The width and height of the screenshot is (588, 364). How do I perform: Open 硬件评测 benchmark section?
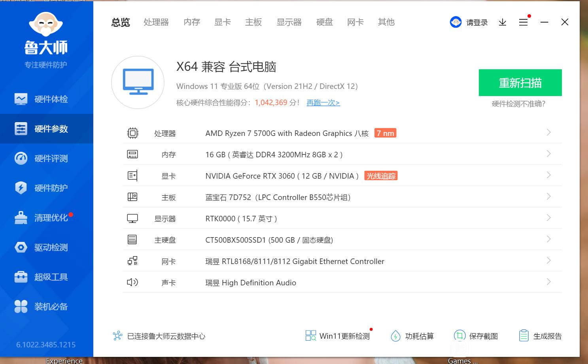(x=47, y=158)
